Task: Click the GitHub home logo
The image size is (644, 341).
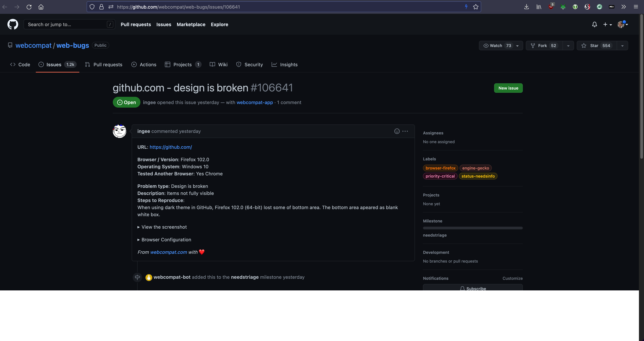Action: click(12, 24)
